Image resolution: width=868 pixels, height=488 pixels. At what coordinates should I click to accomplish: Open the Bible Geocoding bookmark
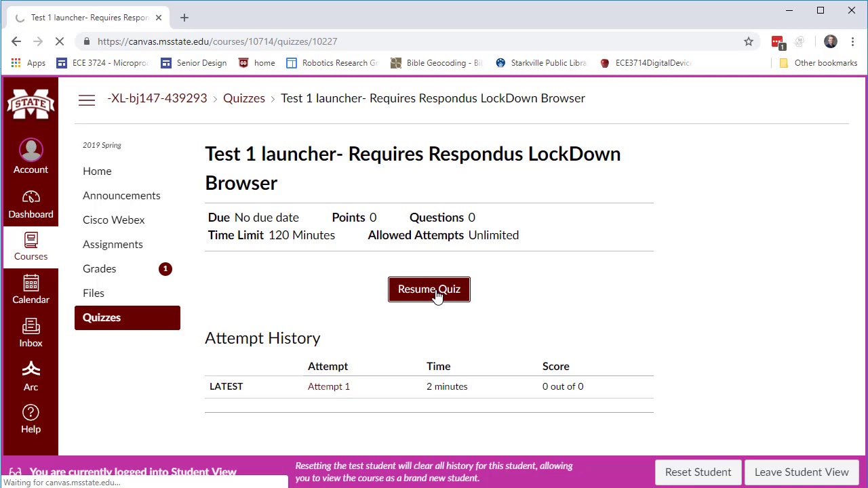[x=437, y=63]
